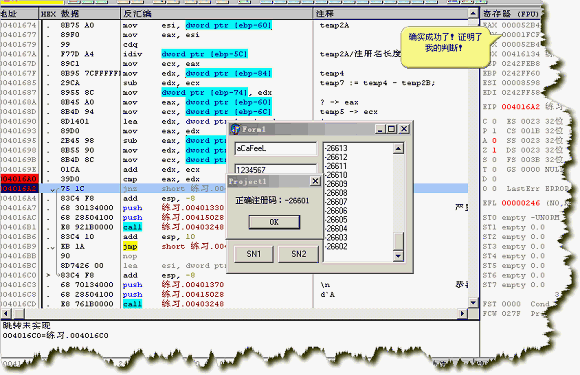This screenshot has height=375, width=580.
Task: Select the Z flag value in registers
Action: tap(494, 150)
